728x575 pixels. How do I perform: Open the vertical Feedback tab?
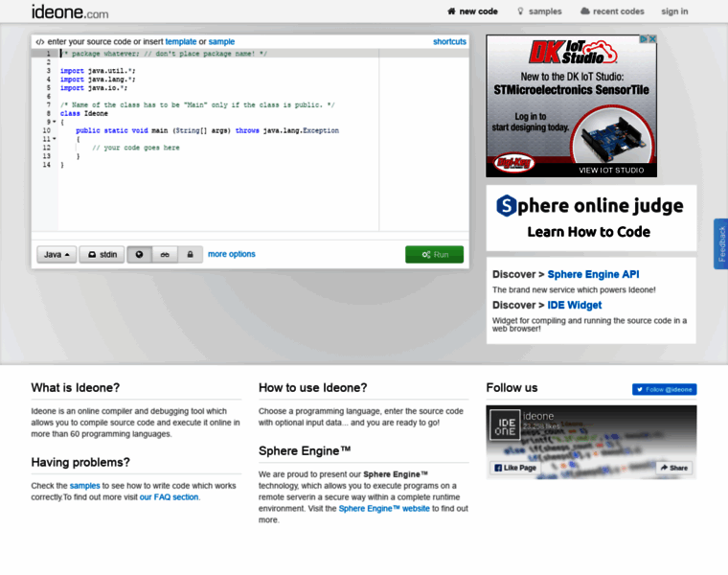721,243
